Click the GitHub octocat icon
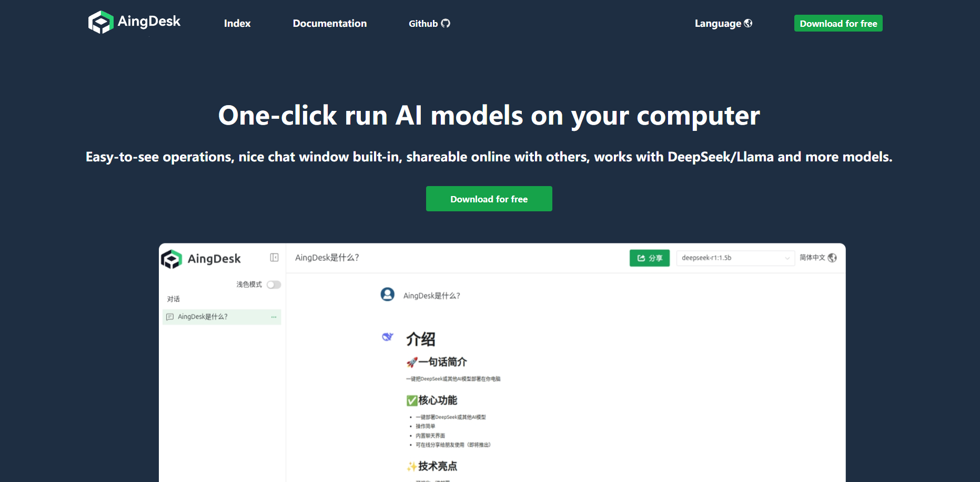The height and width of the screenshot is (482, 980). tap(446, 23)
